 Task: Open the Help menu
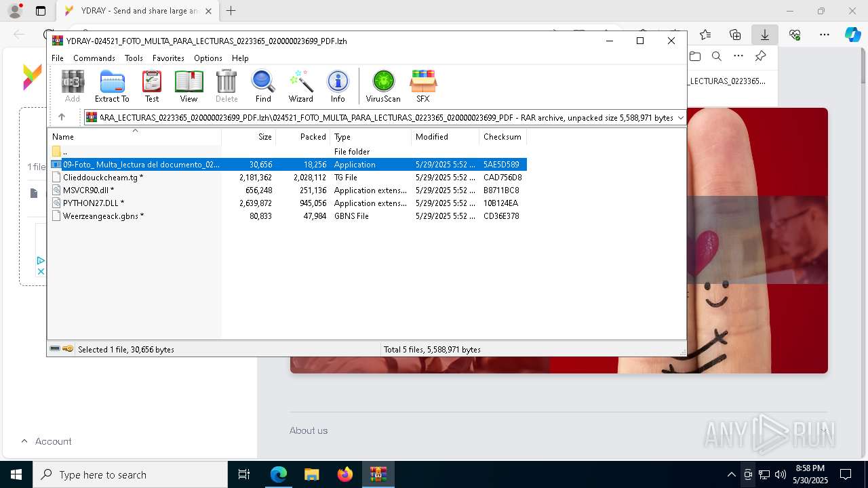coord(240,58)
